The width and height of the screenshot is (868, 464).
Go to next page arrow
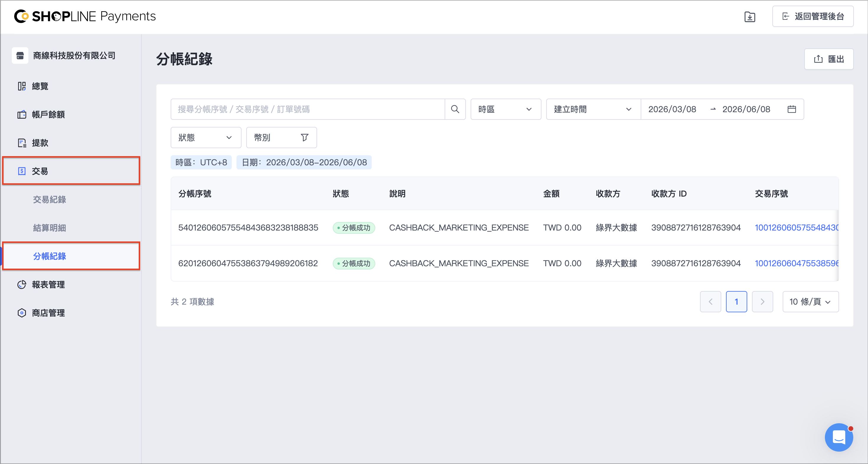pyautogui.click(x=762, y=302)
